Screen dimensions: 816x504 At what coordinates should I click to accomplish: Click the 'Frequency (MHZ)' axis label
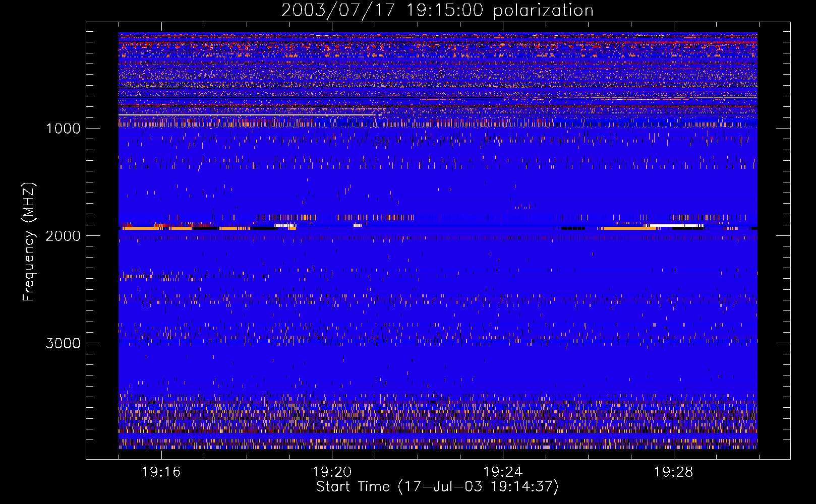pos(29,242)
